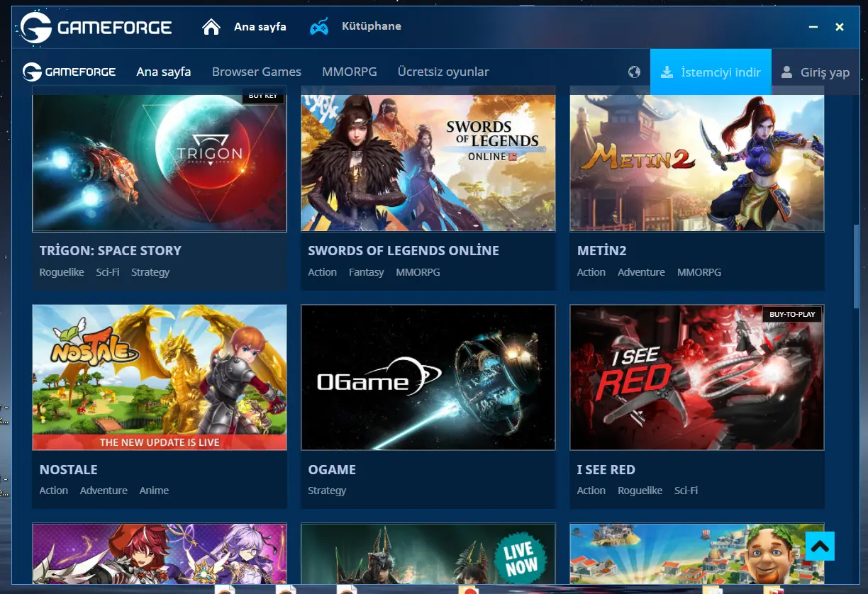This screenshot has height=594, width=868.
Task: Switch to the MMORPG menu item
Action: pos(349,72)
